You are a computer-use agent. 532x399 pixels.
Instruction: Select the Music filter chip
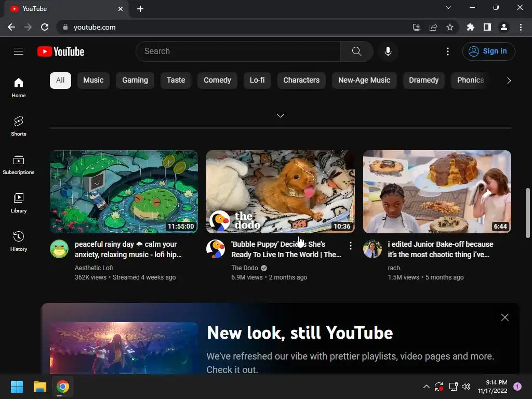point(94,81)
